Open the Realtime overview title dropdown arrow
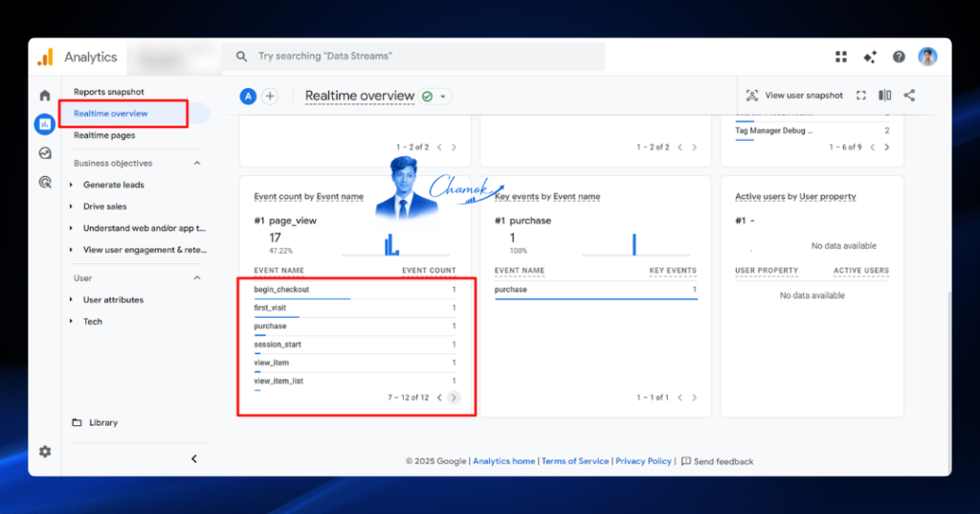Image resolution: width=980 pixels, height=514 pixels. click(443, 97)
